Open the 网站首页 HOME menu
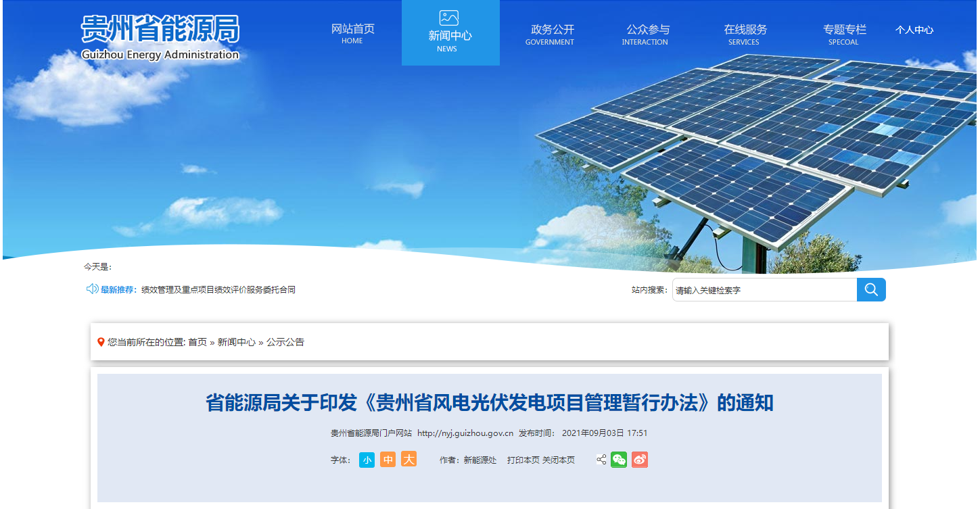 pyautogui.click(x=352, y=34)
